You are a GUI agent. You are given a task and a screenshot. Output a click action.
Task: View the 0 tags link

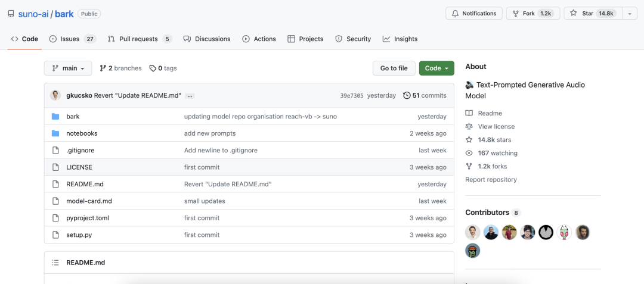163,68
